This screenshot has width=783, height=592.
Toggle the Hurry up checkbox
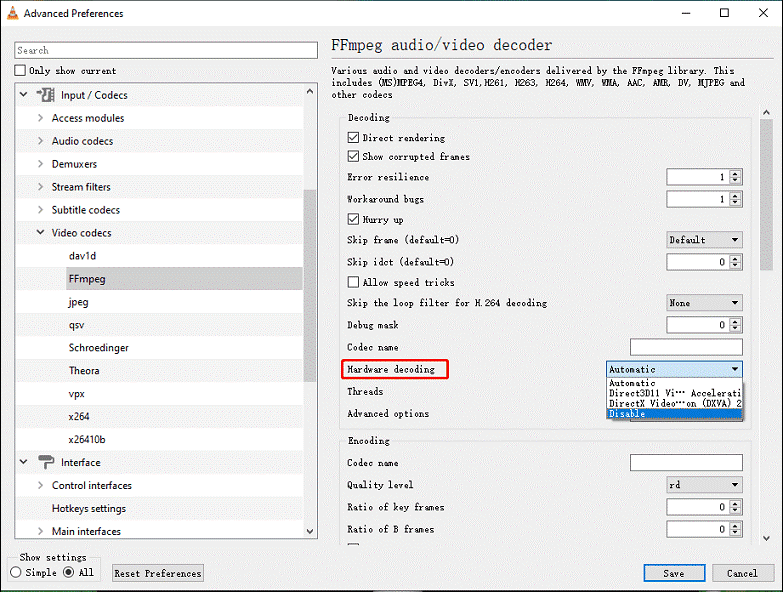(353, 219)
